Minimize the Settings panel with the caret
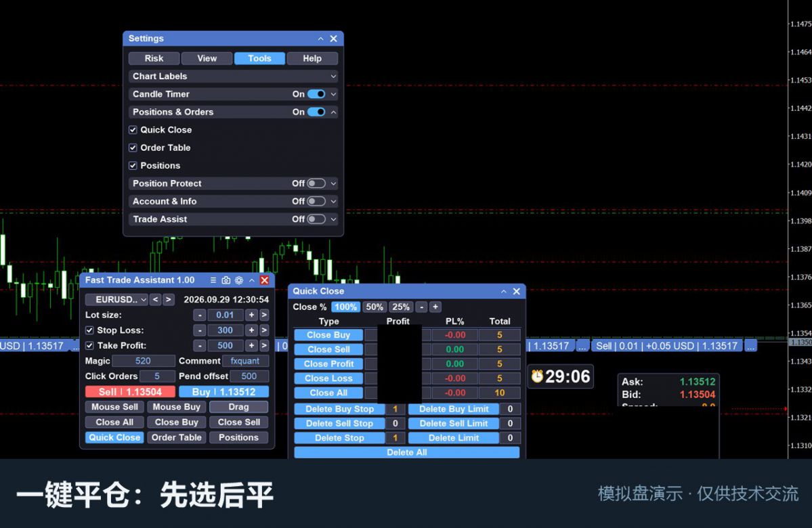 tap(320, 39)
